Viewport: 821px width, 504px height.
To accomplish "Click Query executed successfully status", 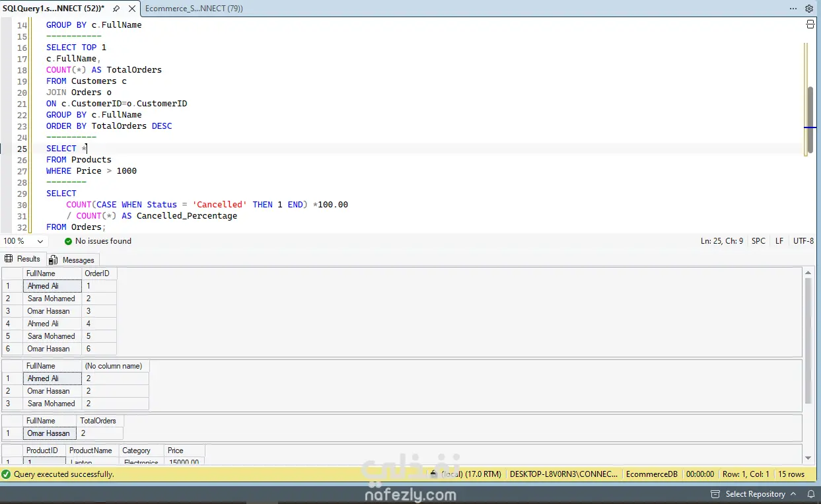I will click(x=63, y=474).
